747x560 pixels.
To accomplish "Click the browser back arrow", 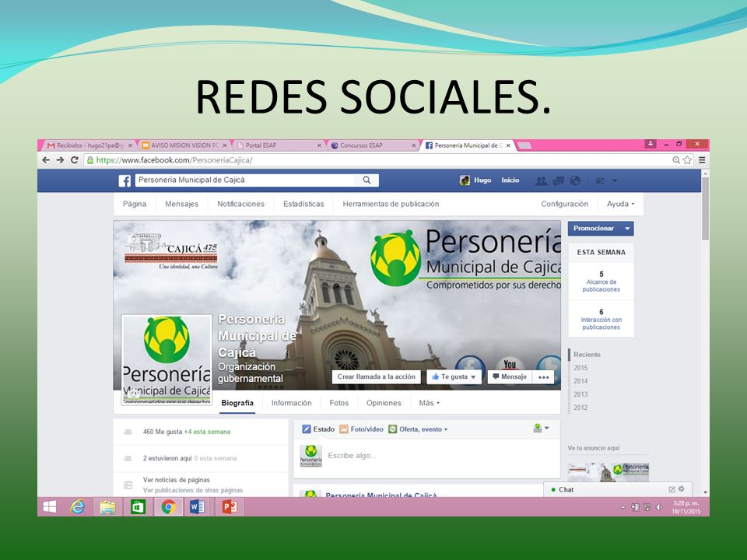I will 46,160.
